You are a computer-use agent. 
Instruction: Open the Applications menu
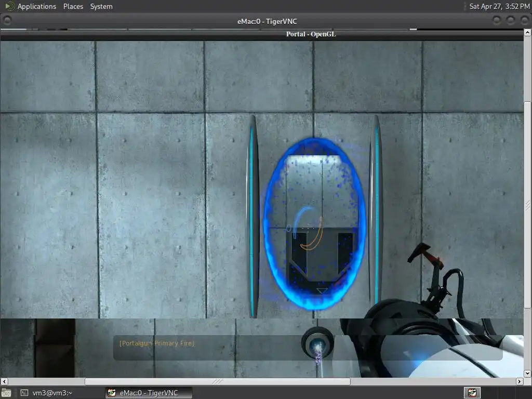(37, 6)
